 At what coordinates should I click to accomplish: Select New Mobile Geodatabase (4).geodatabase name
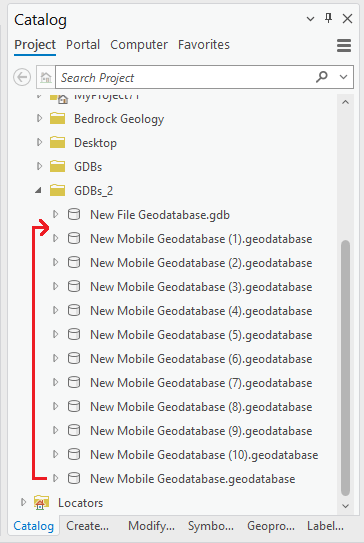(x=201, y=311)
